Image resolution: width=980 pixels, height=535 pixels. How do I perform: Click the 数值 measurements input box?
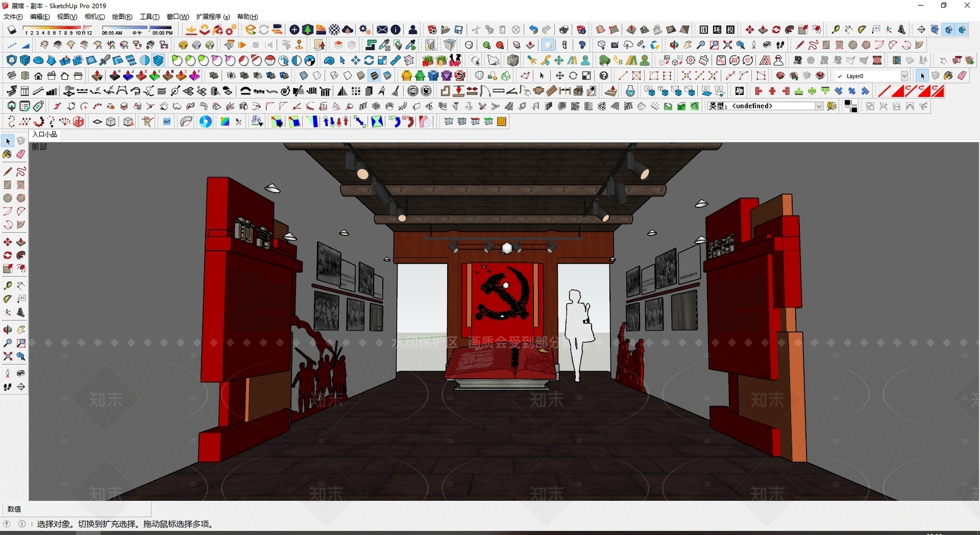(88, 509)
